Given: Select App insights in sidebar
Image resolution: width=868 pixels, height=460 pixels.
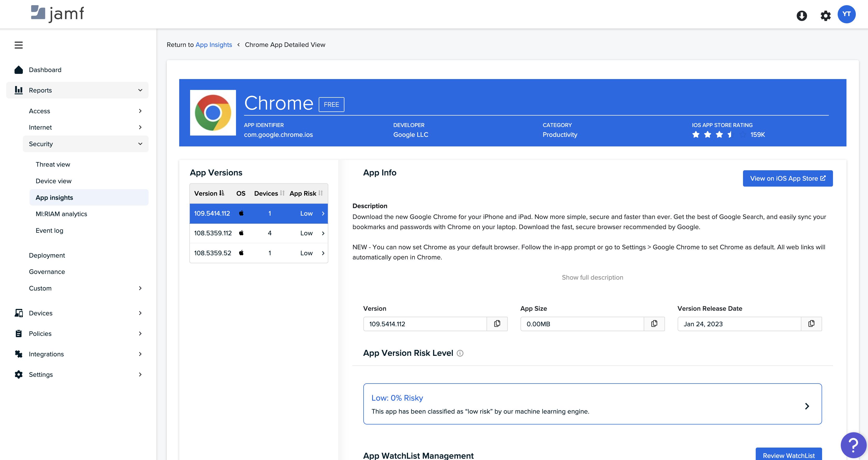Looking at the screenshot, I should click(x=89, y=197).
